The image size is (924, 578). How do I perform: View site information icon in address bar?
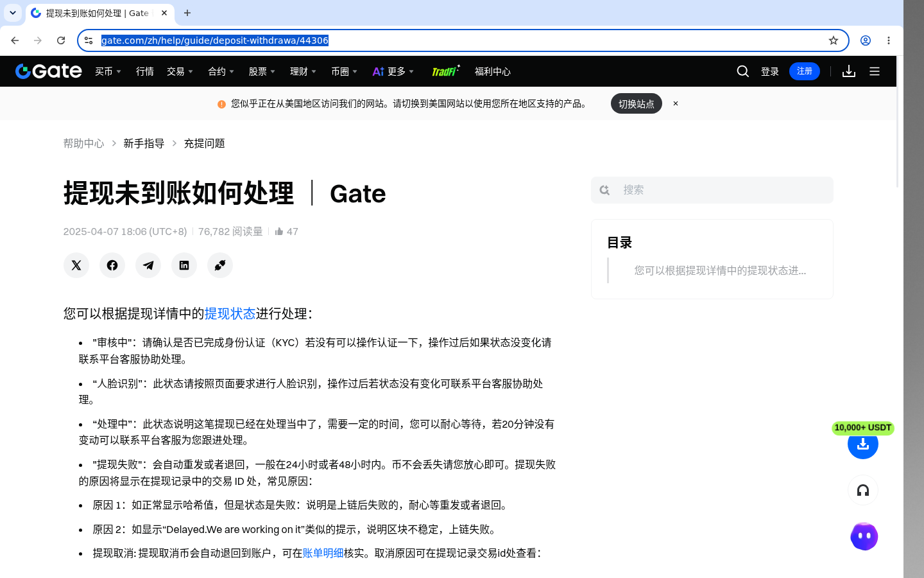[x=89, y=40]
